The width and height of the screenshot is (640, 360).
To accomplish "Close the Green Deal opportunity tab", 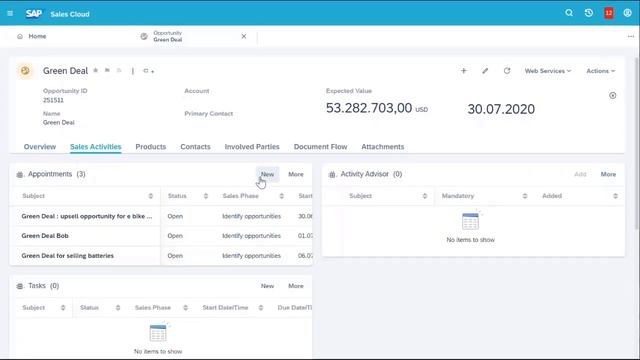I will point(244,36).
